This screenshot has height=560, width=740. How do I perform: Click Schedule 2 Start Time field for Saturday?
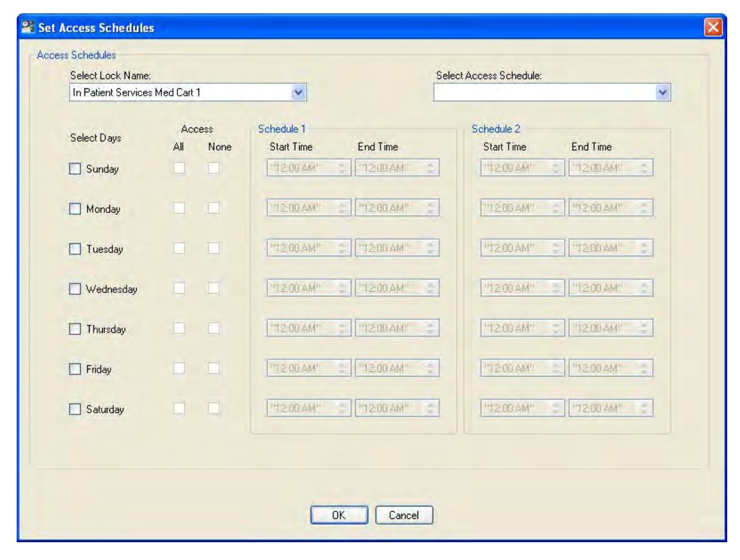523,408
